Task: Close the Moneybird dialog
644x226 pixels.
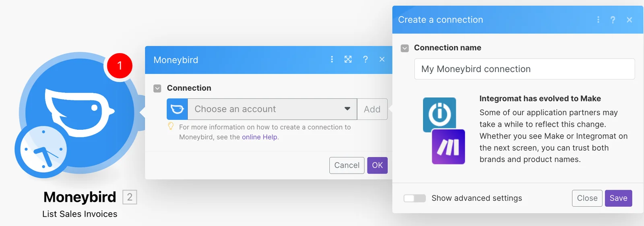Action: pos(382,60)
